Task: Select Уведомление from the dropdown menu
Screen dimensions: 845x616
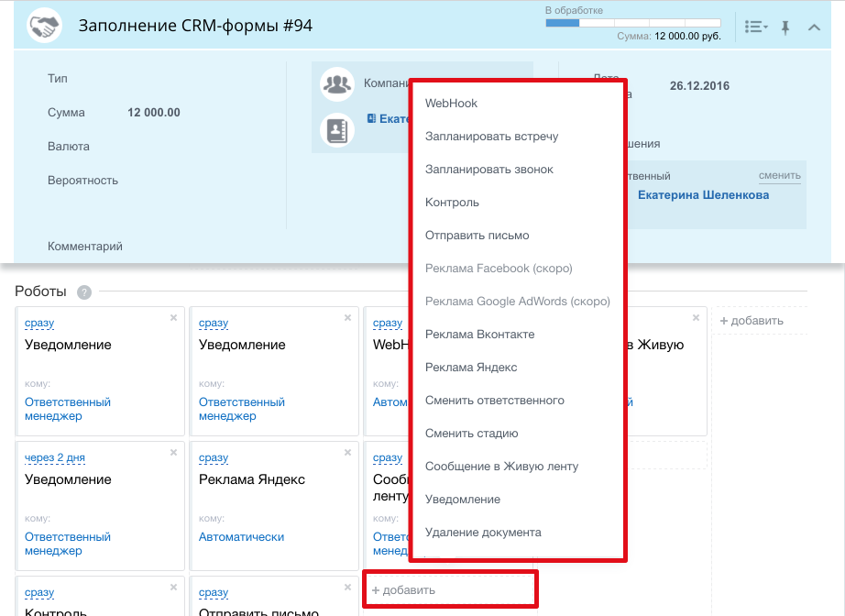Action: 463,500
